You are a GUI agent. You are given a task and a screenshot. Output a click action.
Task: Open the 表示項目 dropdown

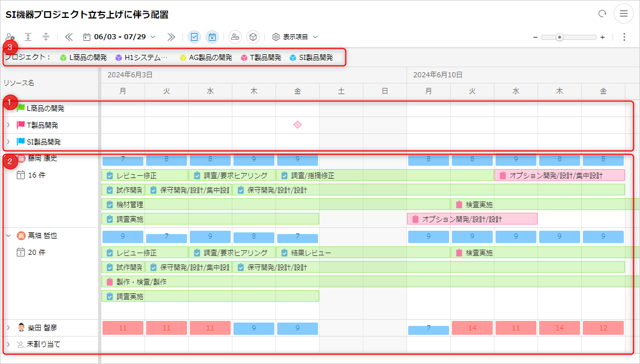(295, 37)
